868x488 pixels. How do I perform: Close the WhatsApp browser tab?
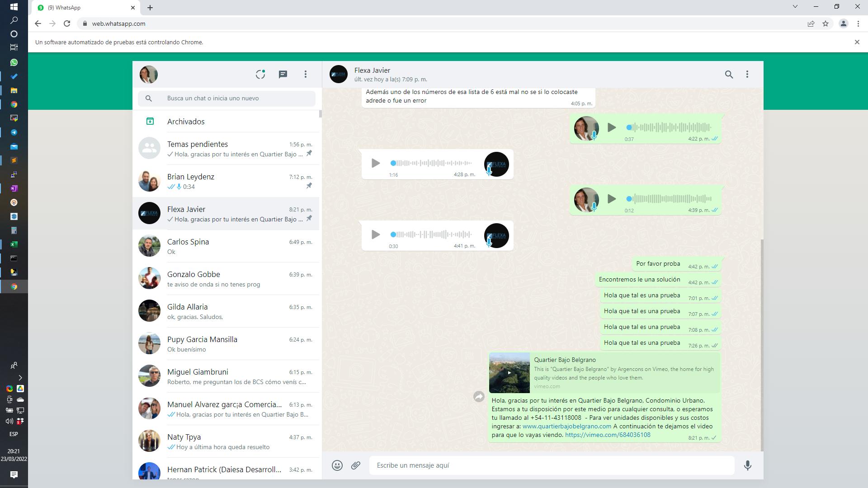(133, 8)
